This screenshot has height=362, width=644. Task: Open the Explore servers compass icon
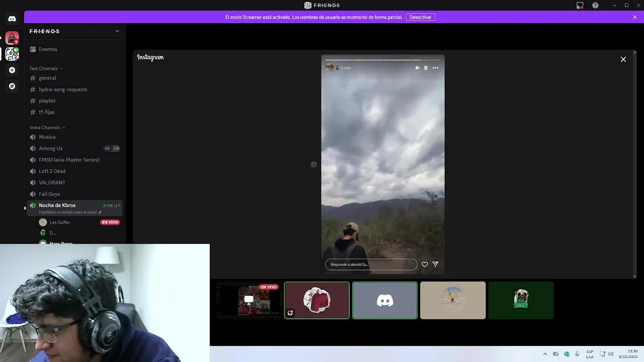[12, 86]
